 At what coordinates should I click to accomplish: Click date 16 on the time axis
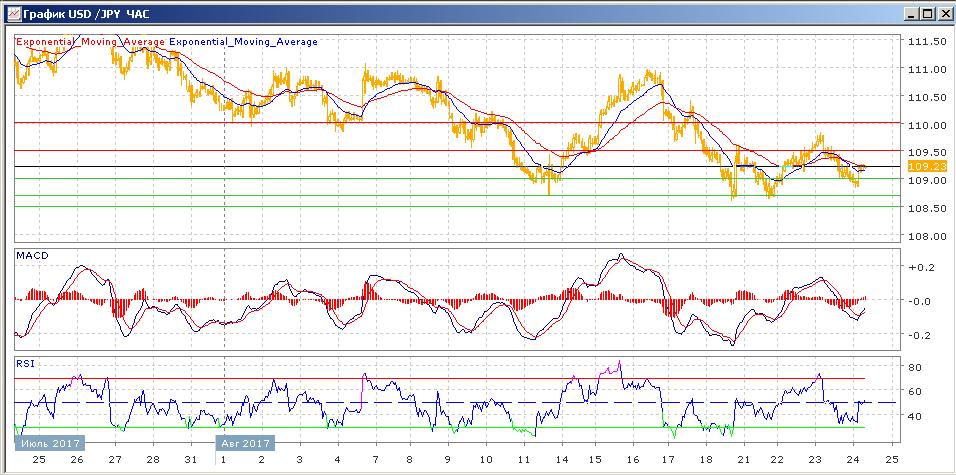coord(632,459)
